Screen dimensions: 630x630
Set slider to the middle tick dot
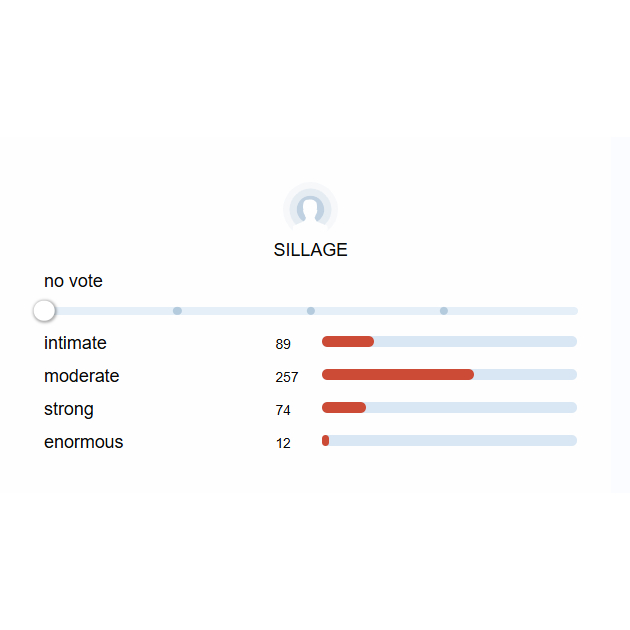point(311,311)
